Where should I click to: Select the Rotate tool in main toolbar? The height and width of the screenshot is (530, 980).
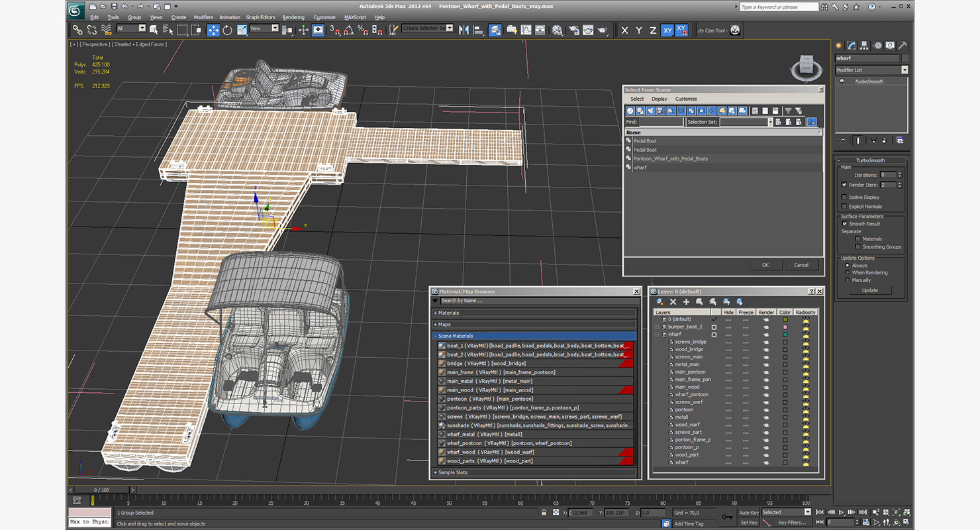coord(228,30)
